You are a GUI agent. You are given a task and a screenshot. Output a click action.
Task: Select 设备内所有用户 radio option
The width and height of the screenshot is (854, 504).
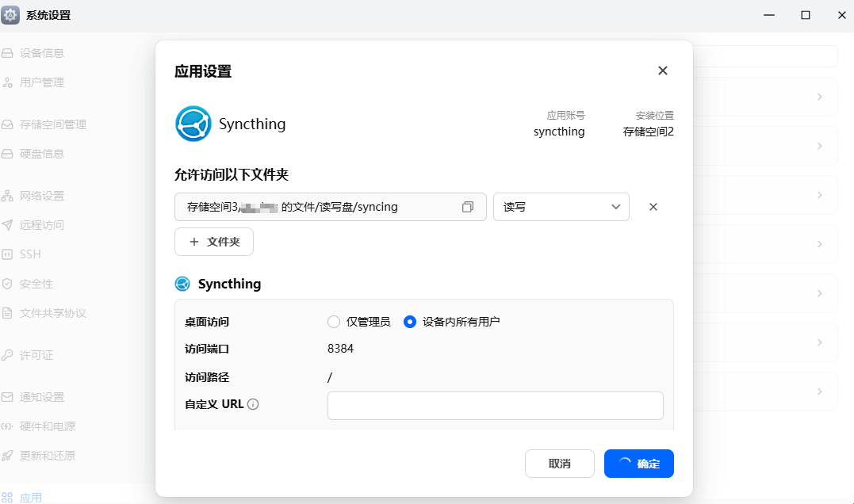410,322
